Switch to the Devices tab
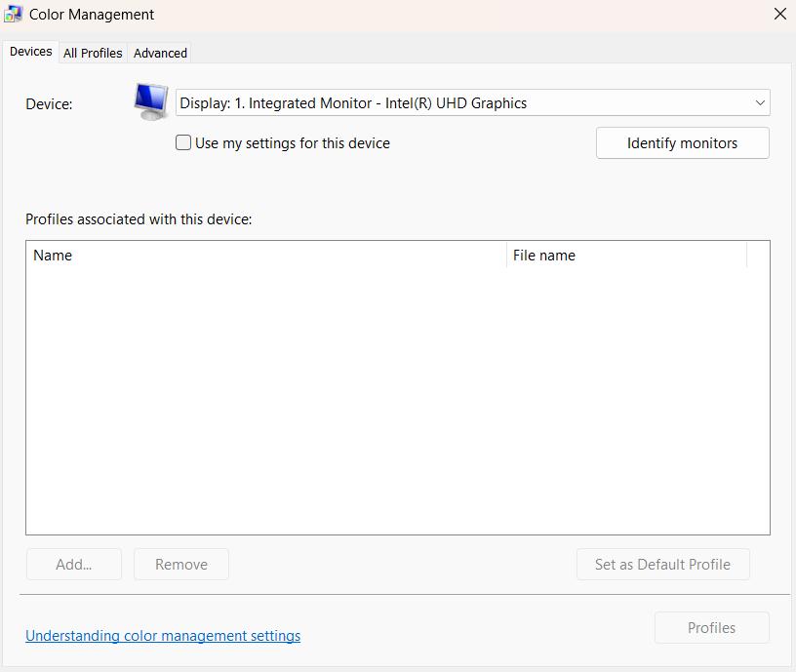 point(30,52)
